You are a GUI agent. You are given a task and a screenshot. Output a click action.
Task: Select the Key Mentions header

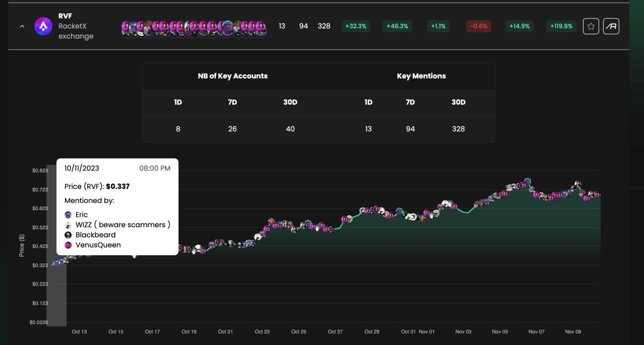point(421,76)
